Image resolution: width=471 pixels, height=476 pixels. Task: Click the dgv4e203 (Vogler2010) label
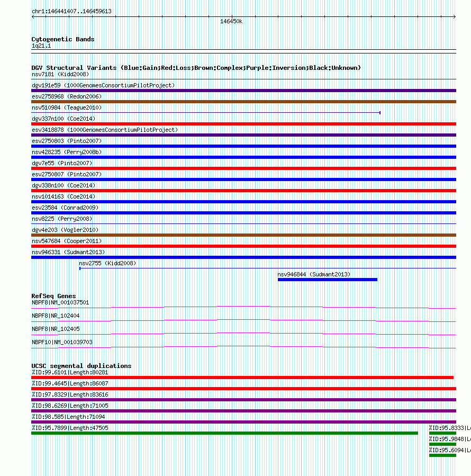tap(65, 230)
